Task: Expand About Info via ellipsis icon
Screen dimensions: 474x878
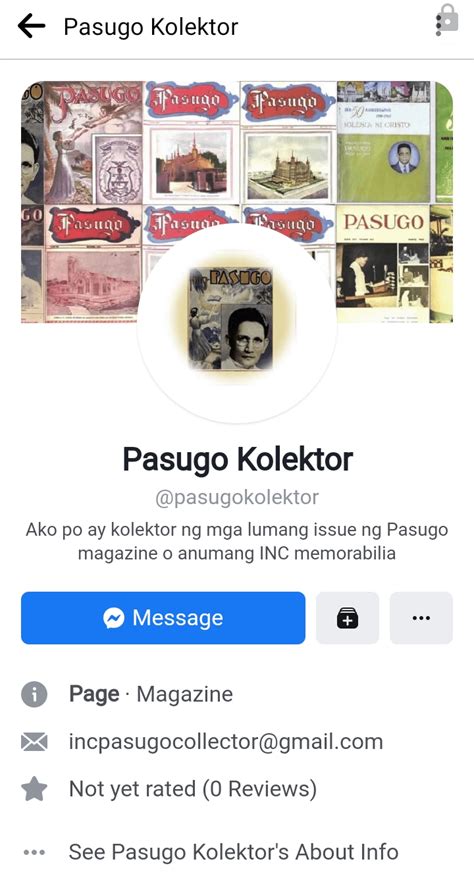Action: click(x=34, y=852)
